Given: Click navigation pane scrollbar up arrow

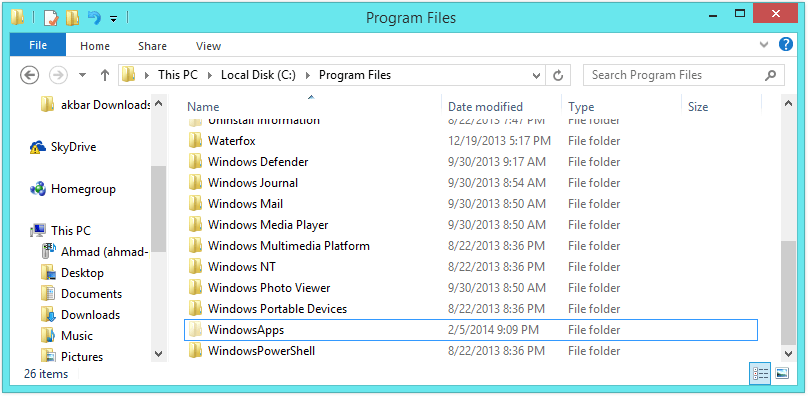Looking at the screenshot, I should point(159,103).
